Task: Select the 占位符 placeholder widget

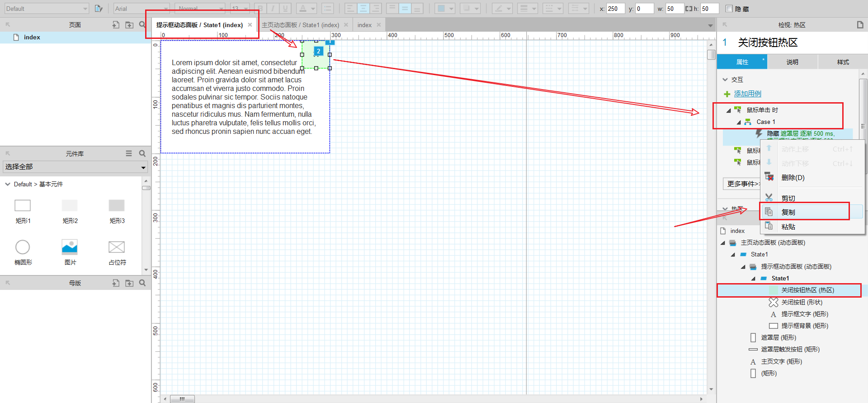Action: [x=117, y=253]
